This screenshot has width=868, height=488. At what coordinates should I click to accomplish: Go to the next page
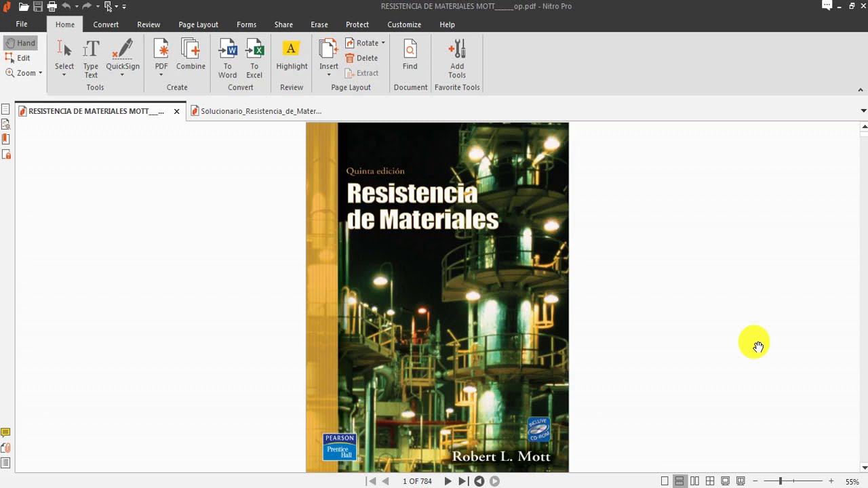[x=448, y=481]
